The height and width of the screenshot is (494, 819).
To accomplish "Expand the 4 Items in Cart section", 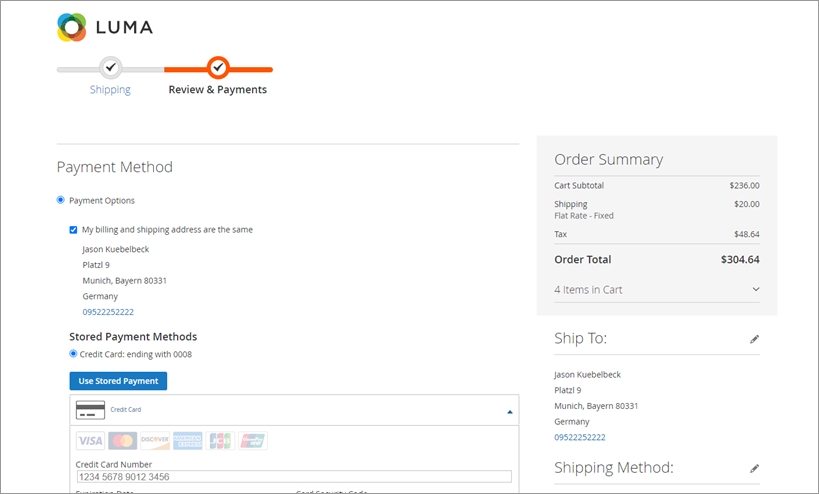I will coord(755,290).
